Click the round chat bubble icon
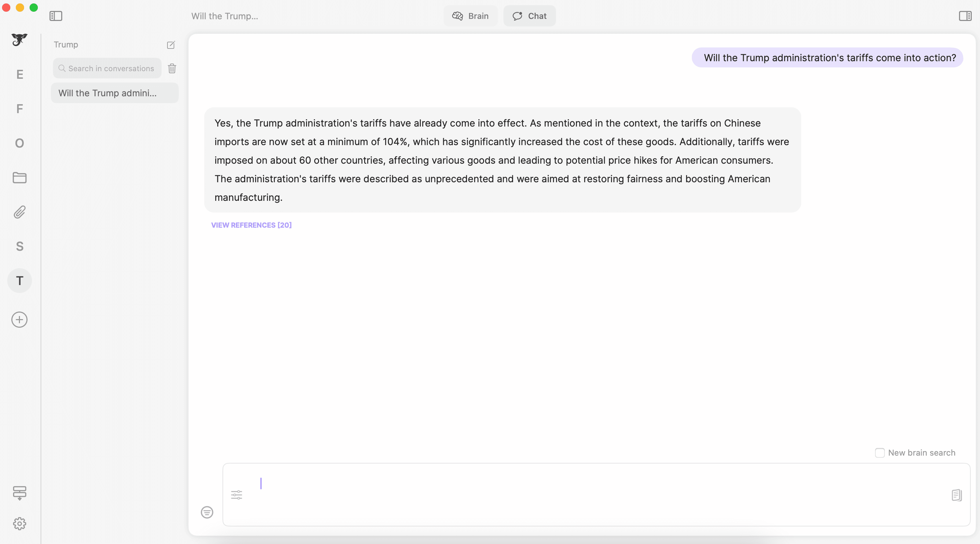The image size is (980, 544). pos(207,512)
